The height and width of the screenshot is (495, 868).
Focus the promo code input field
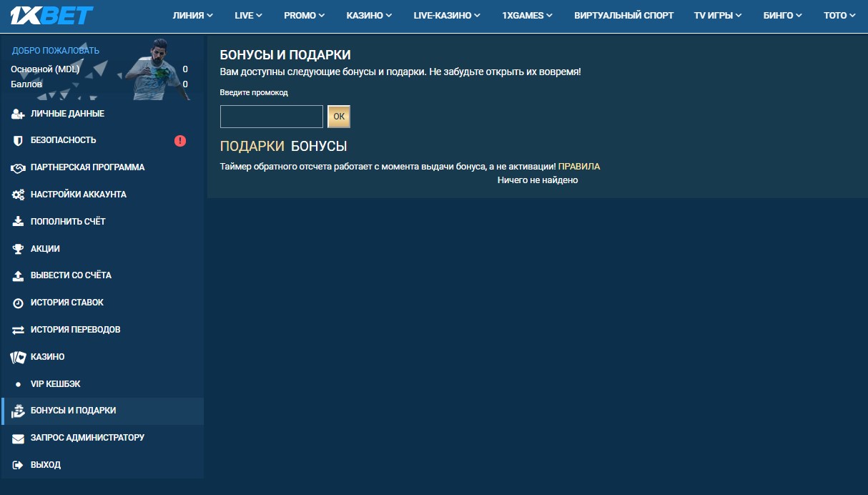tap(272, 117)
